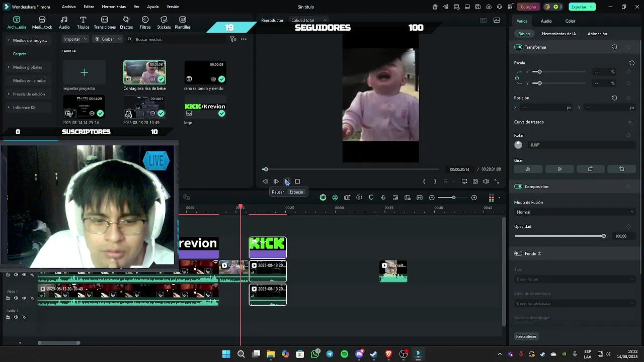The image size is (644, 362).
Task: Mute the Video 1 track
Action: click(16, 298)
